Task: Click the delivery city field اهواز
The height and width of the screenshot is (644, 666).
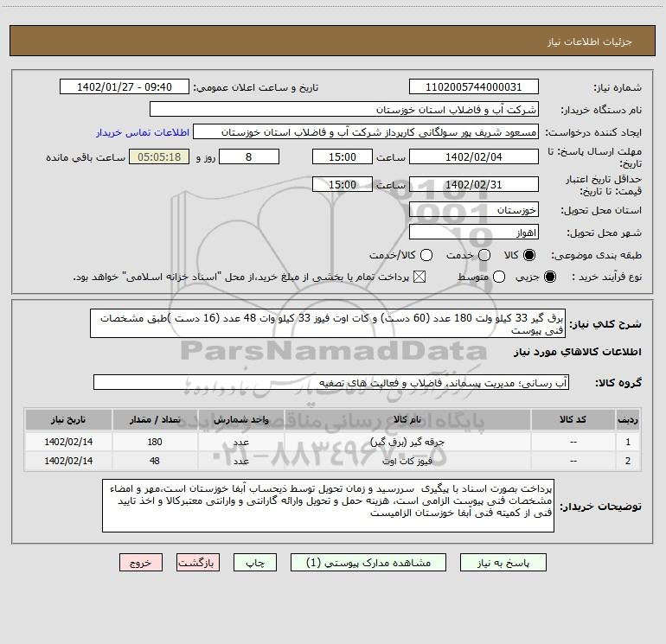Action: pos(474,233)
